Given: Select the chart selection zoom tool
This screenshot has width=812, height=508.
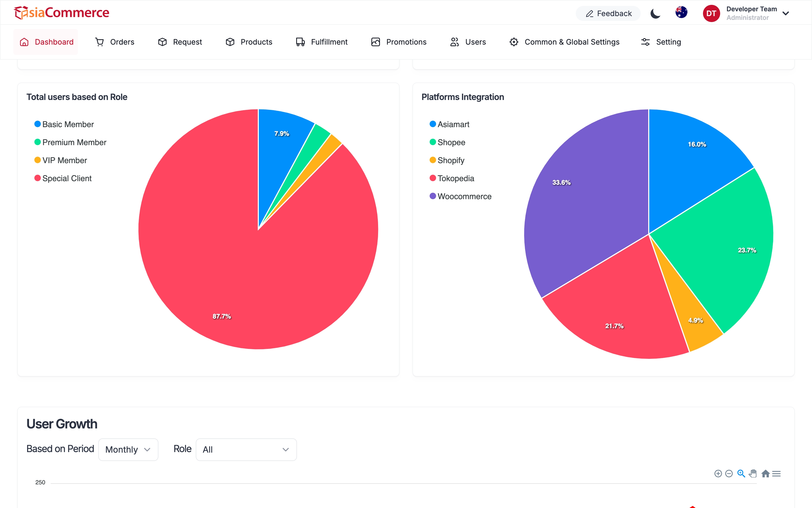Looking at the screenshot, I should pos(741,474).
